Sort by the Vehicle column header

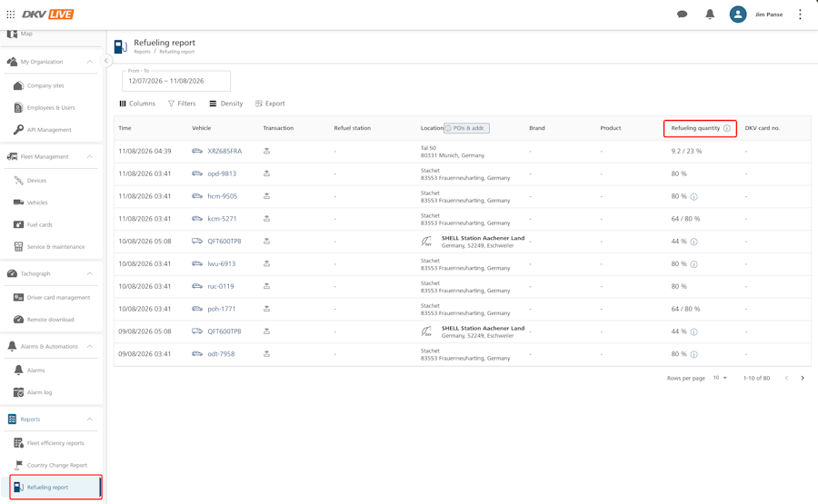(202, 128)
